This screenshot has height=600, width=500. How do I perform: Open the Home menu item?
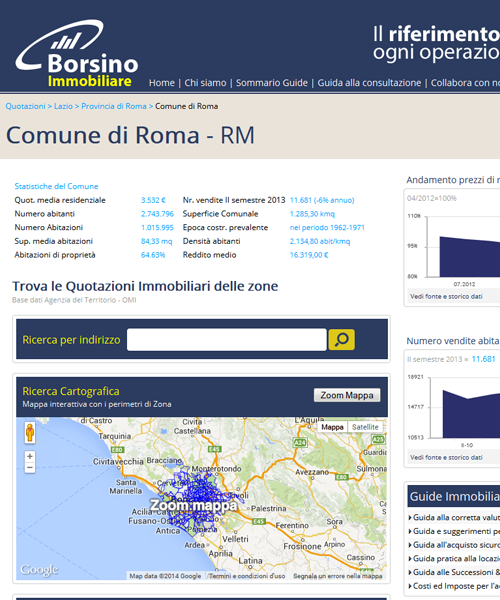161,83
